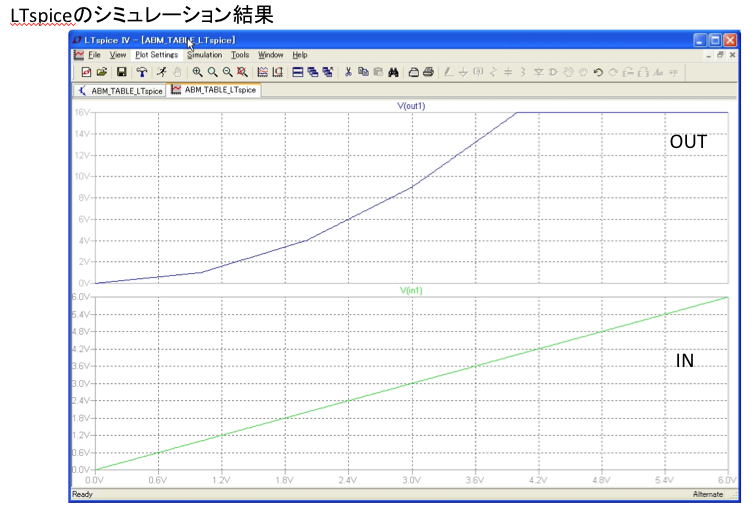Image resolution: width=756 pixels, height=509 pixels.
Task: Save with the floppy disk icon
Action: [x=122, y=72]
